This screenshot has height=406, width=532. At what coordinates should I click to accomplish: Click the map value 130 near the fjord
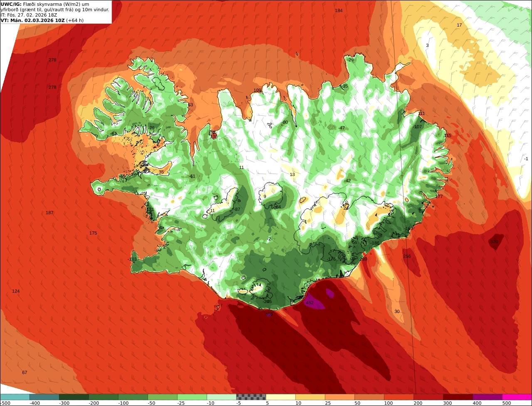pos(214,136)
